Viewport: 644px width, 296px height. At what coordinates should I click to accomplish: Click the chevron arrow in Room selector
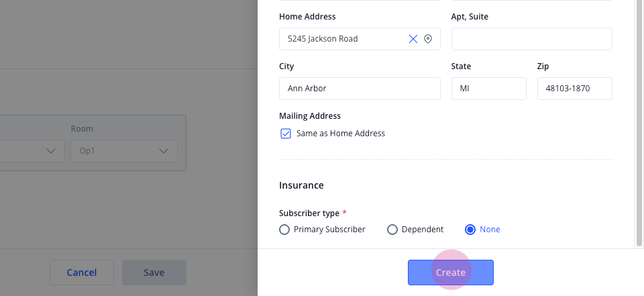164,151
